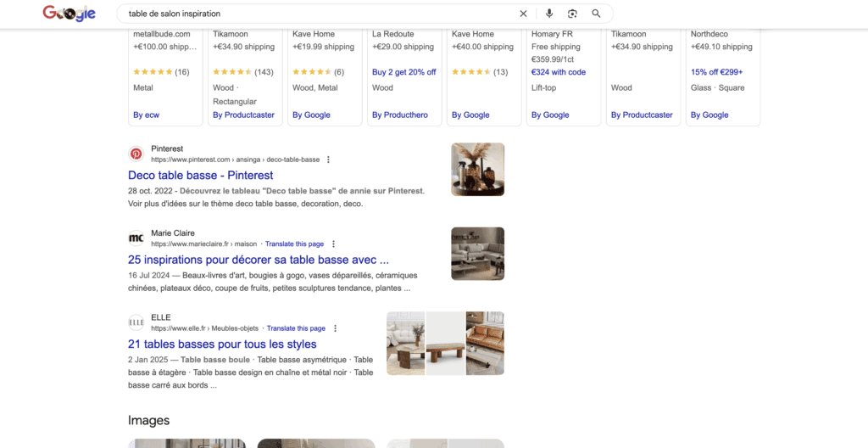Click 'Lift-top' attribute on Homary card
The image size is (868, 448).
[543, 87]
